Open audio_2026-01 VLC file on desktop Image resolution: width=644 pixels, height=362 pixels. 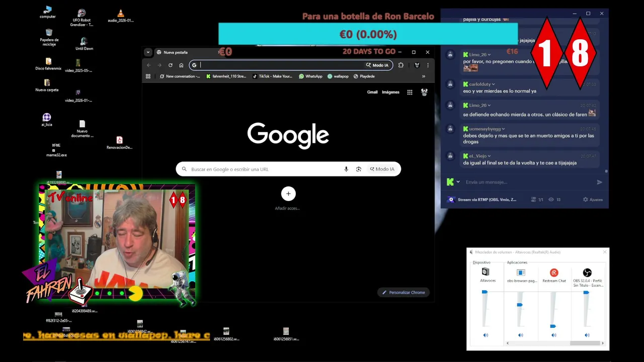pyautogui.click(x=120, y=16)
